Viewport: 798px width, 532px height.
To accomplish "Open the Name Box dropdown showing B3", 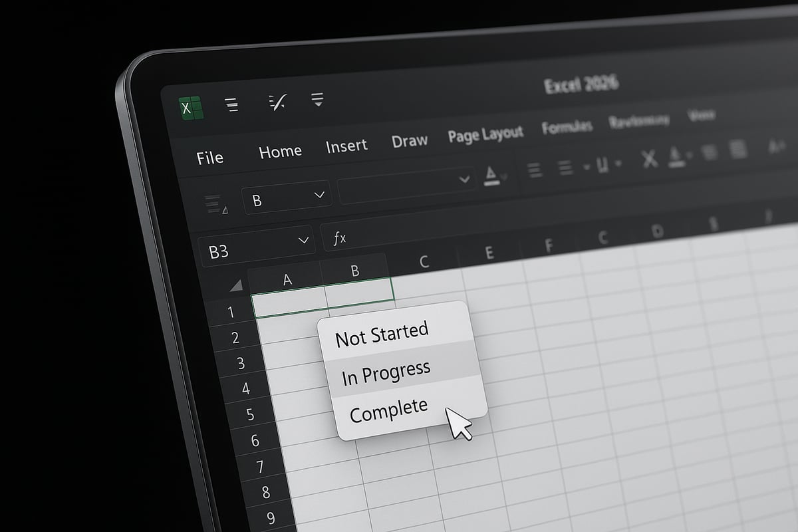I will tap(303, 241).
